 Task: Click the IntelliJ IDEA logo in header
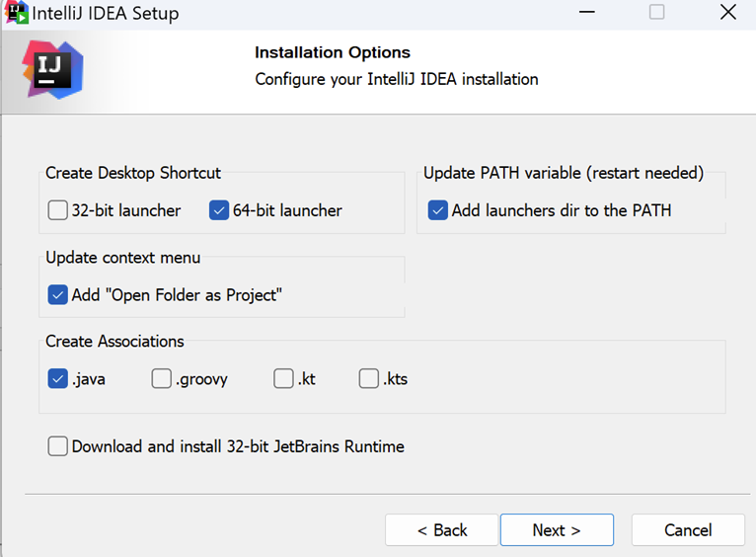[x=53, y=70]
